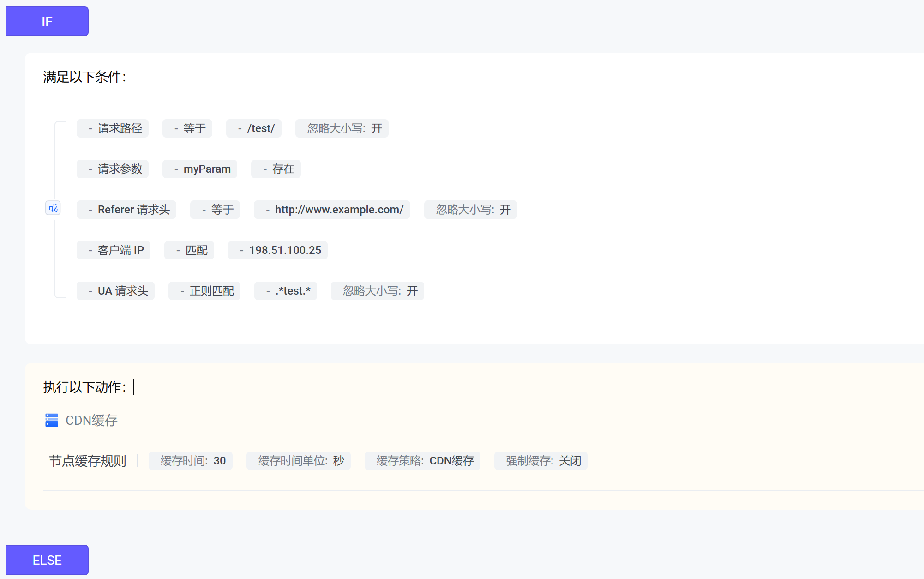Click the 存在 operator tag

pyautogui.click(x=276, y=169)
